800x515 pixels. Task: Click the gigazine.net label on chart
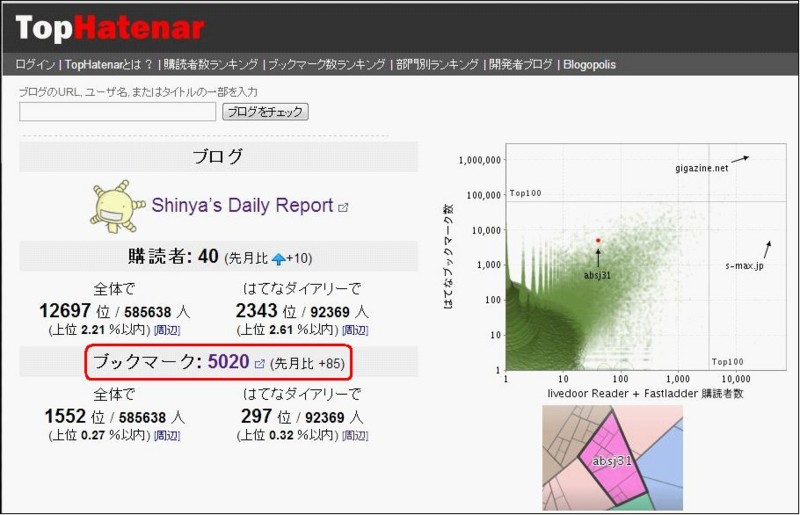click(702, 168)
